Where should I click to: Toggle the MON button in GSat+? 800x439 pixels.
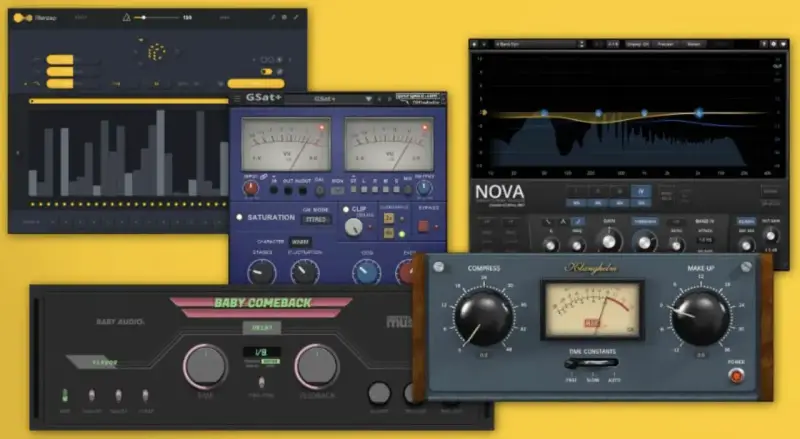point(337,191)
